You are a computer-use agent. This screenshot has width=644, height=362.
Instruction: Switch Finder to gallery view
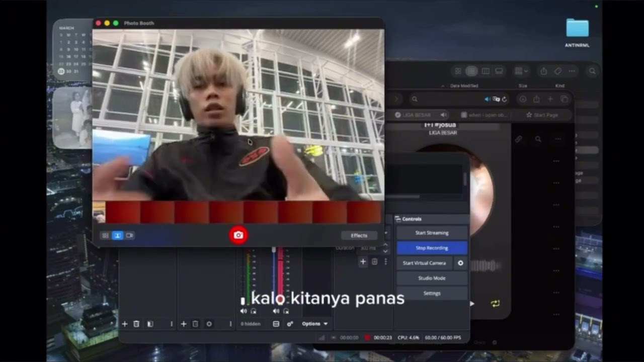click(499, 71)
